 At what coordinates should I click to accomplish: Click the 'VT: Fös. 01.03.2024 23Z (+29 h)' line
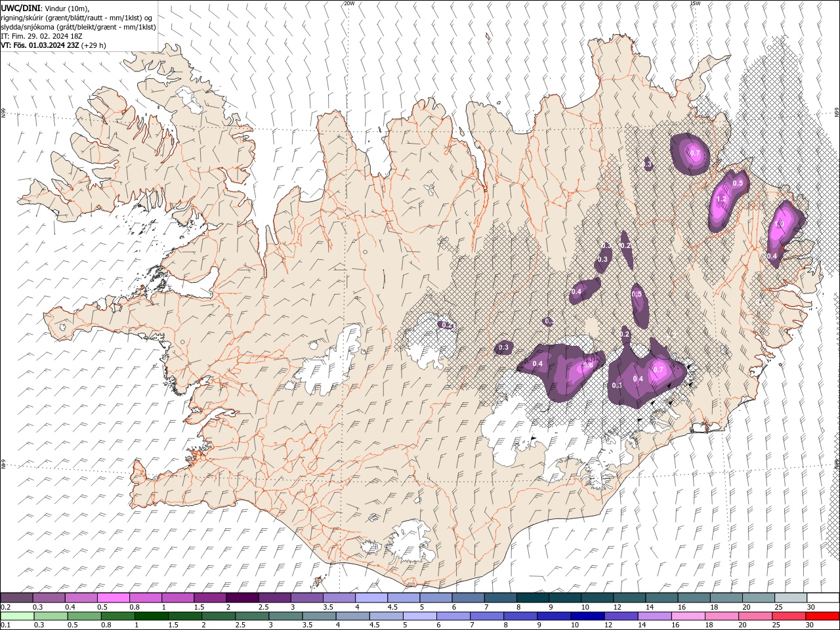pyautogui.click(x=54, y=45)
